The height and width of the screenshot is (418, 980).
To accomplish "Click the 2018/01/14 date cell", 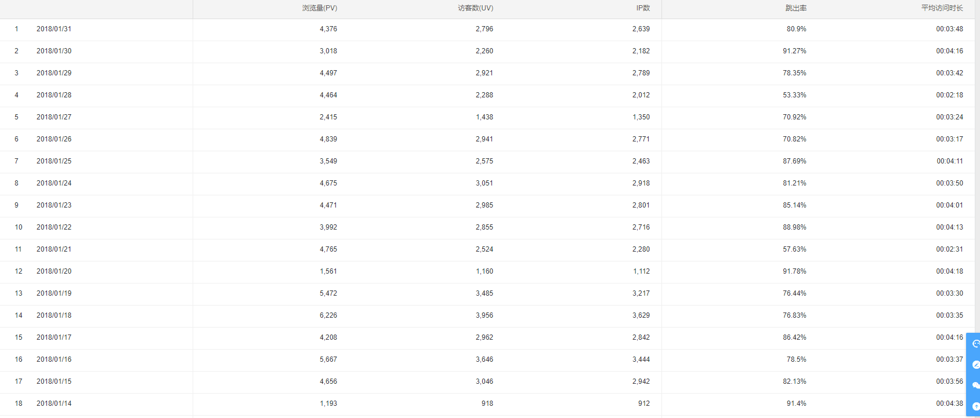I will [54, 404].
